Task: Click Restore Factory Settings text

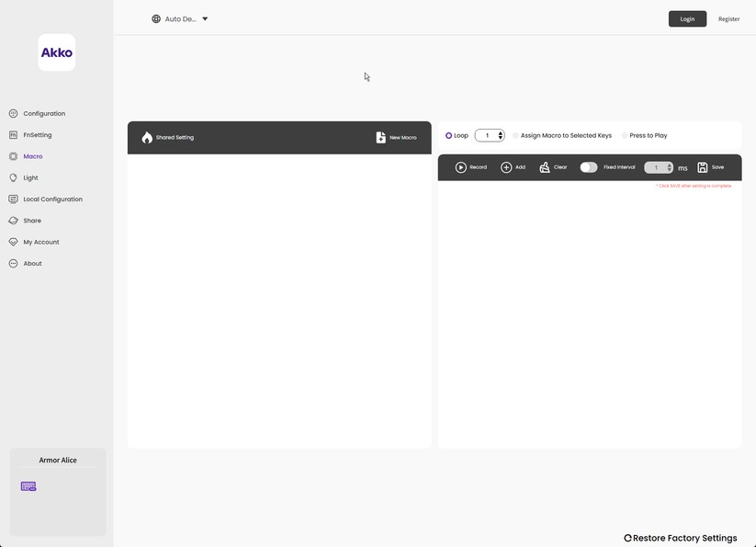Action: tap(684, 538)
